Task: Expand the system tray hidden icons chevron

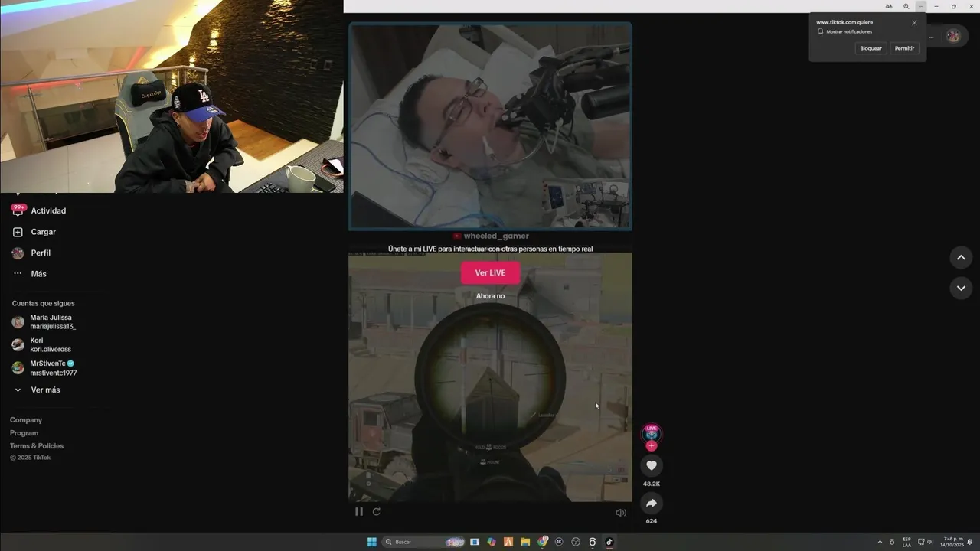Action: [x=880, y=542]
